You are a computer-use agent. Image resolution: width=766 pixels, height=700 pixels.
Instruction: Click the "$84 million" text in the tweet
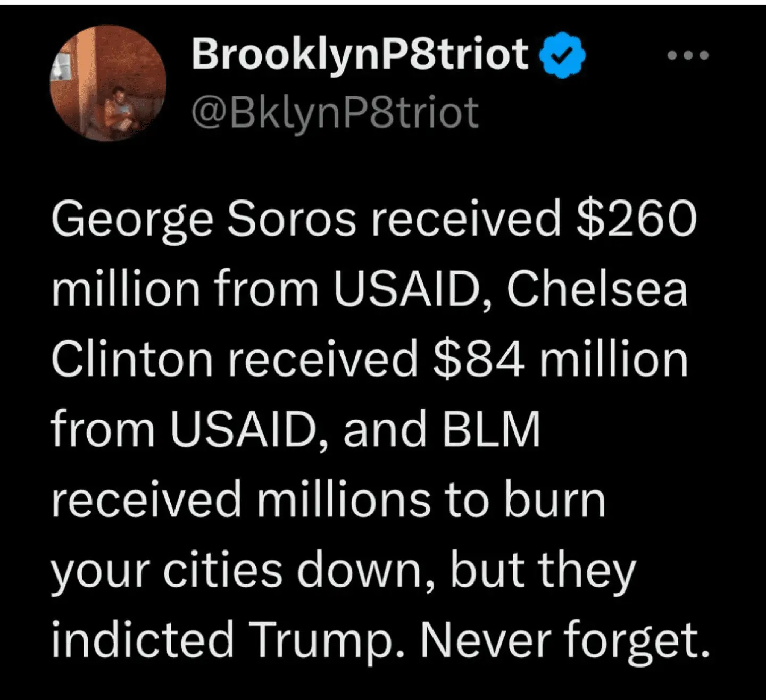coord(560,359)
